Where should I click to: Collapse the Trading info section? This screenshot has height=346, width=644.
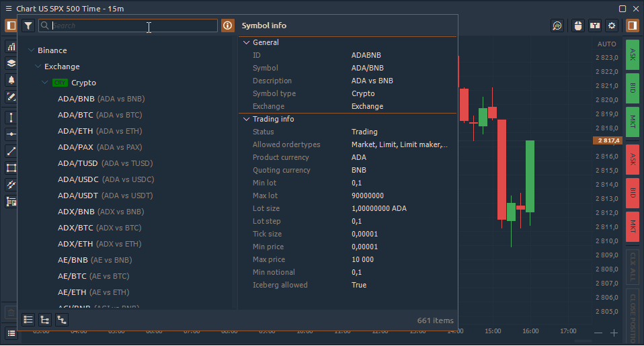247,119
